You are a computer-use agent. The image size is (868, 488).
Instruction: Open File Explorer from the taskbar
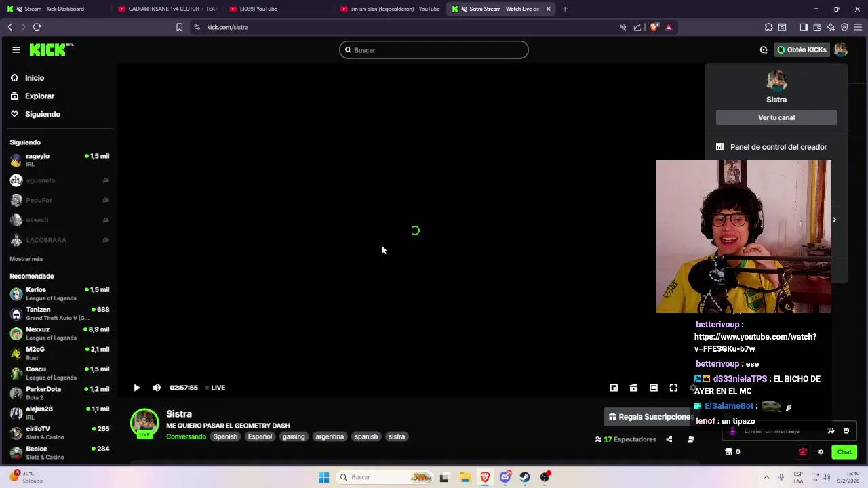pyautogui.click(x=465, y=477)
